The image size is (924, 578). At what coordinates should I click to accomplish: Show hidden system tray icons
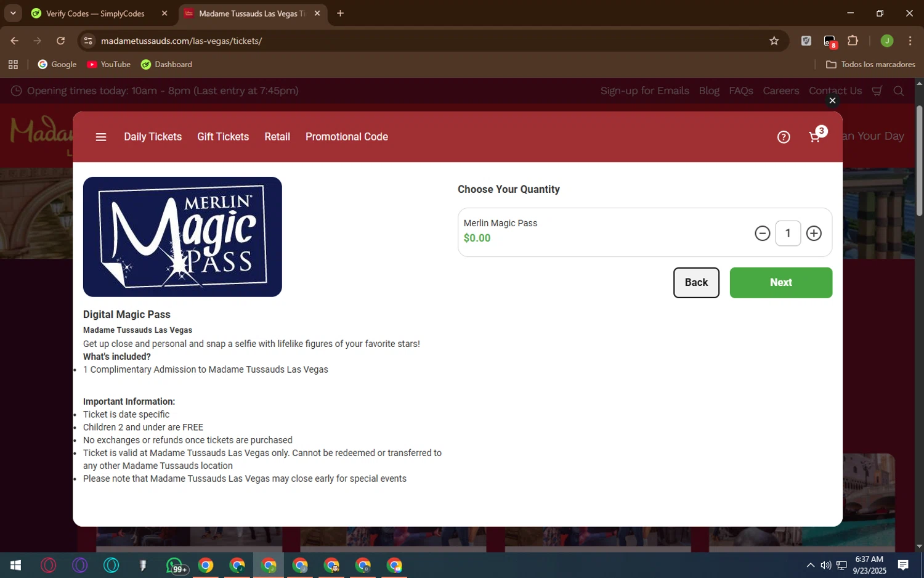[x=811, y=565]
